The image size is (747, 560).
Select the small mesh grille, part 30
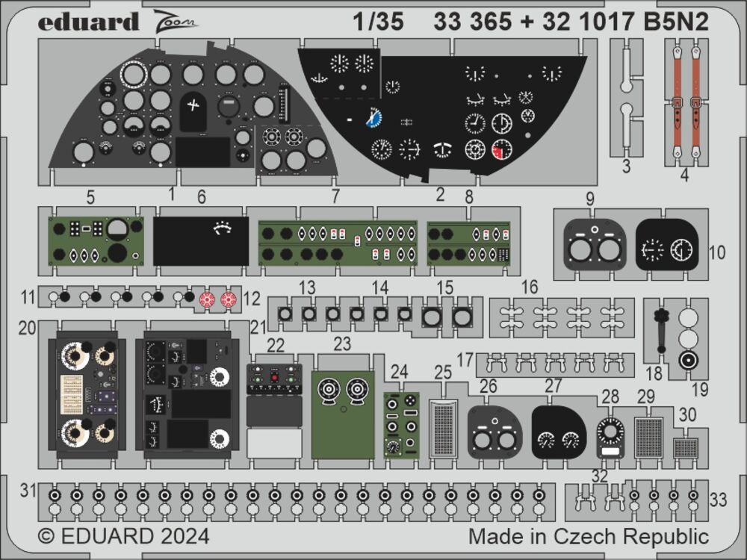[x=685, y=448]
